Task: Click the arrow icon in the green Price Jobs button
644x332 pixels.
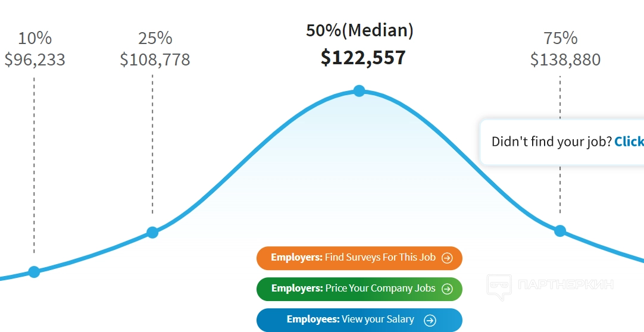Action: click(x=447, y=289)
